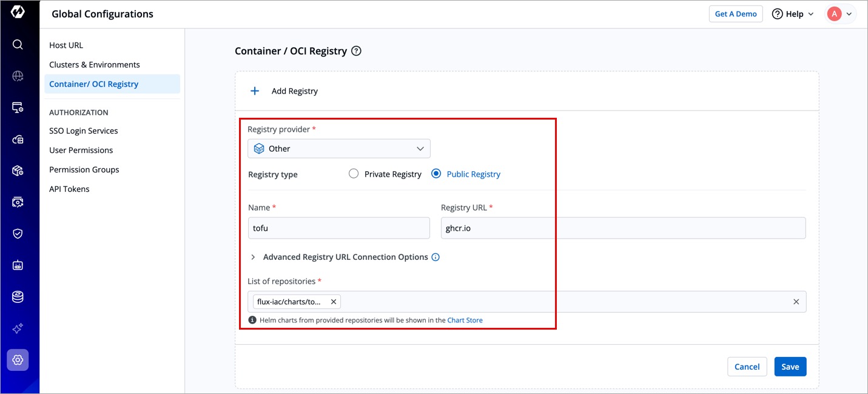Image resolution: width=868 pixels, height=394 pixels.
Task: Select the Public Registry radio button
Action: click(436, 174)
